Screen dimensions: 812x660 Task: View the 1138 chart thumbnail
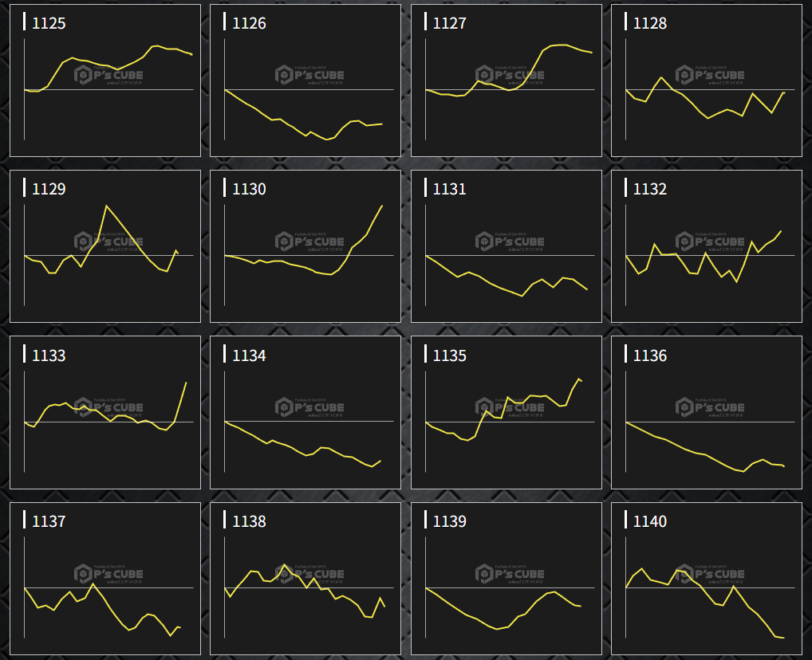[x=305, y=578]
